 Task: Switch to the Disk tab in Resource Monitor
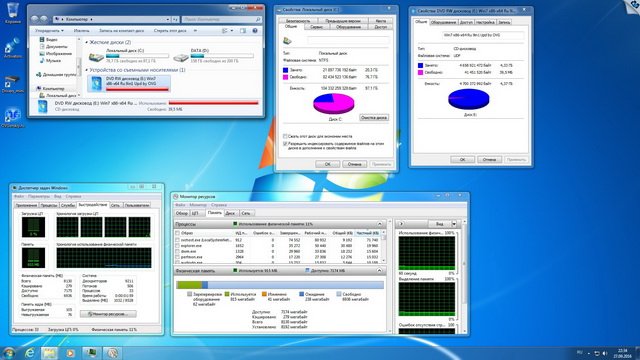(x=230, y=213)
